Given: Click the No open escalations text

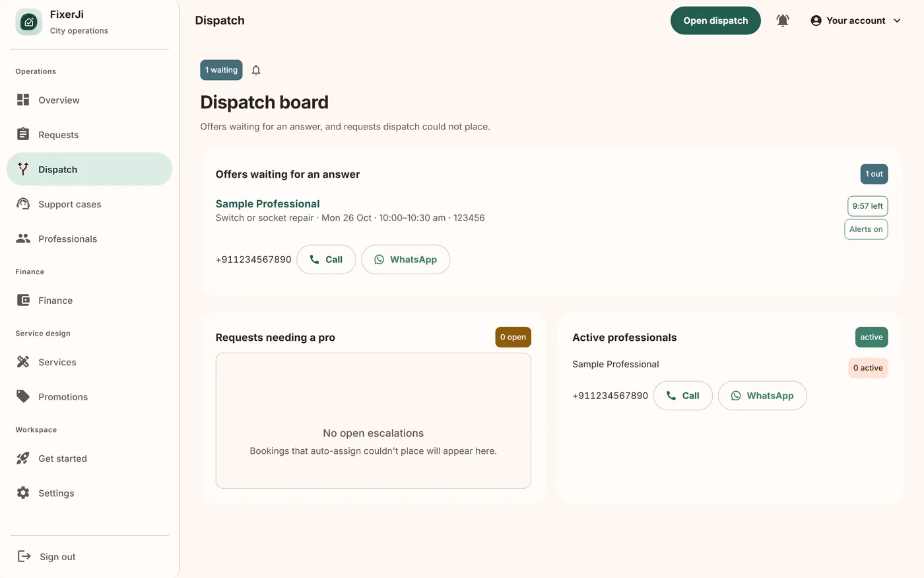Looking at the screenshot, I should coord(374,433).
